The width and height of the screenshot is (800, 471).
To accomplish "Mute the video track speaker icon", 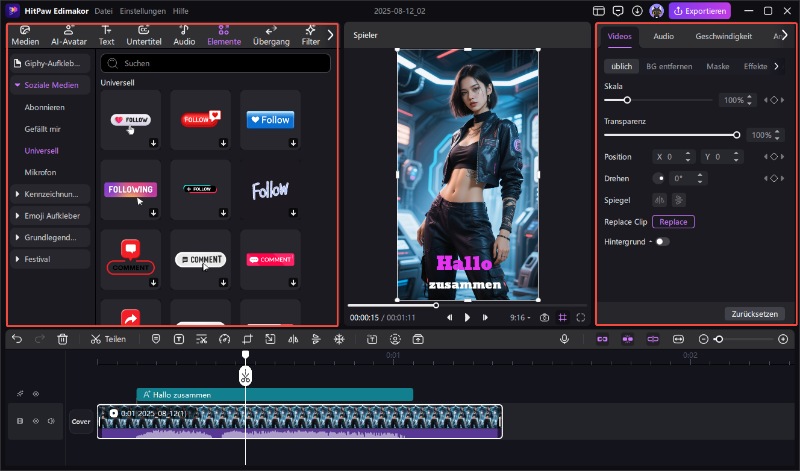I will pos(51,421).
